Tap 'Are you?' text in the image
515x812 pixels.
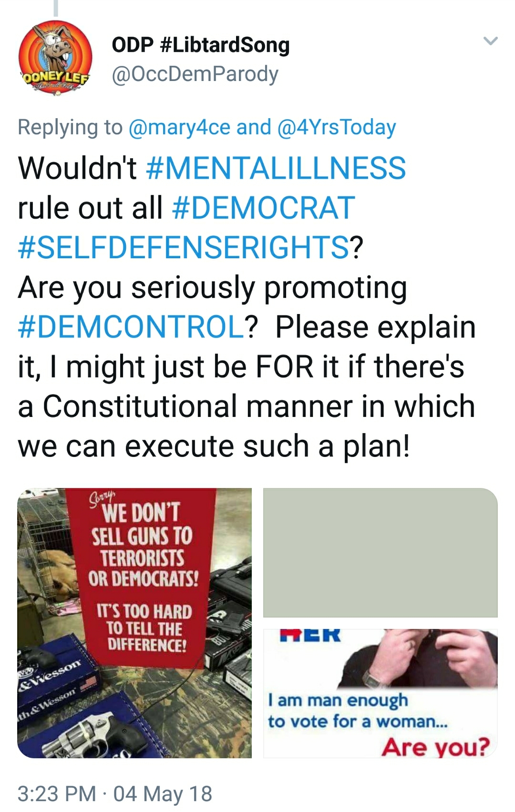tap(435, 746)
